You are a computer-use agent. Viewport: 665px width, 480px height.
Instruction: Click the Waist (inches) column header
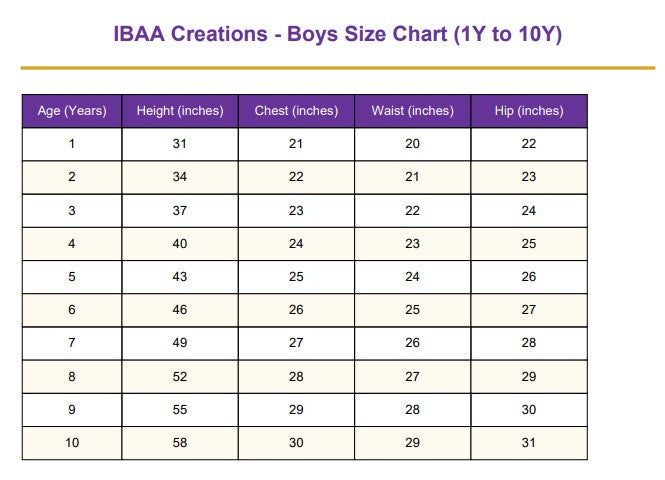[x=412, y=111]
